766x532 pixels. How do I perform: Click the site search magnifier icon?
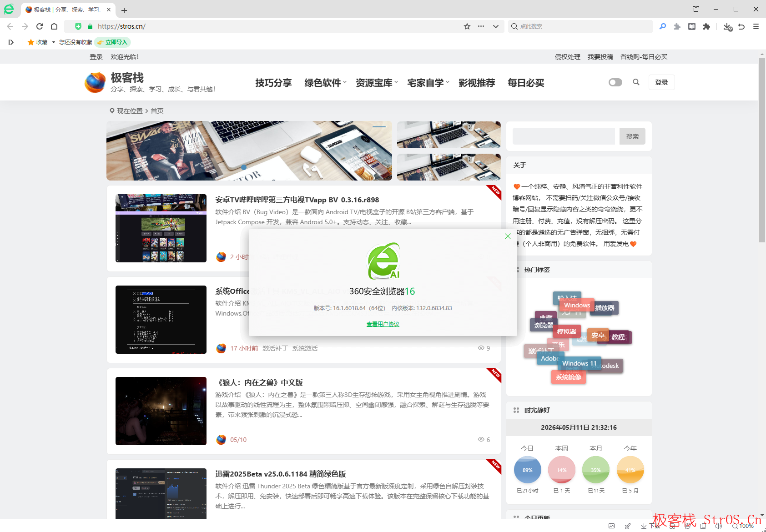pyautogui.click(x=636, y=82)
